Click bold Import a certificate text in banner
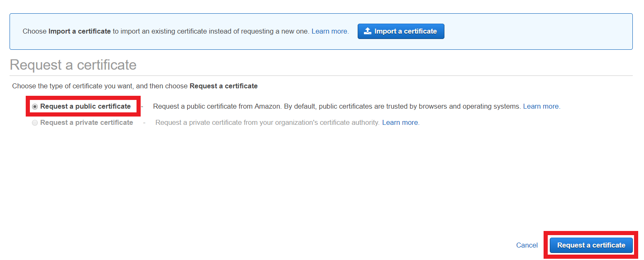This screenshot has height=260, width=644. 80,32
